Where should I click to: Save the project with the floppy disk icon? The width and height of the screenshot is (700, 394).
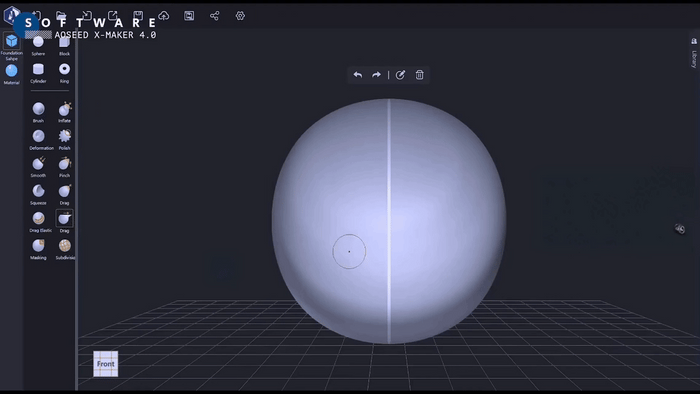click(x=138, y=16)
